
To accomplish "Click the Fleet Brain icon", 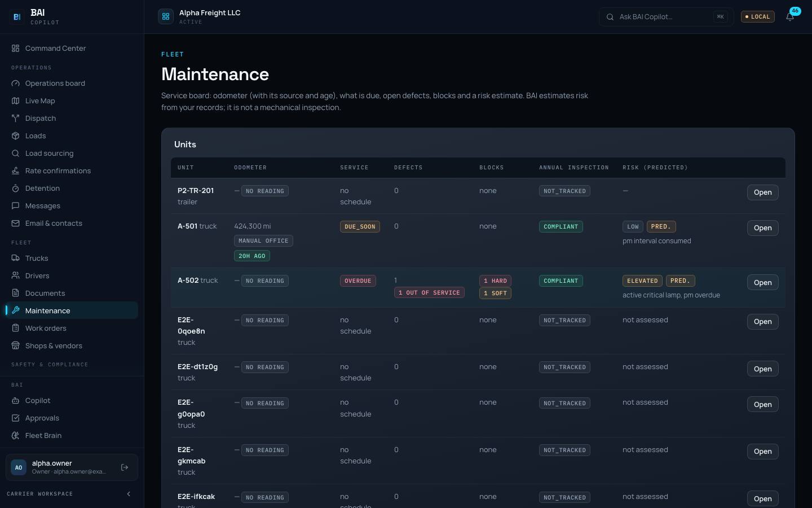I will coord(16,436).
